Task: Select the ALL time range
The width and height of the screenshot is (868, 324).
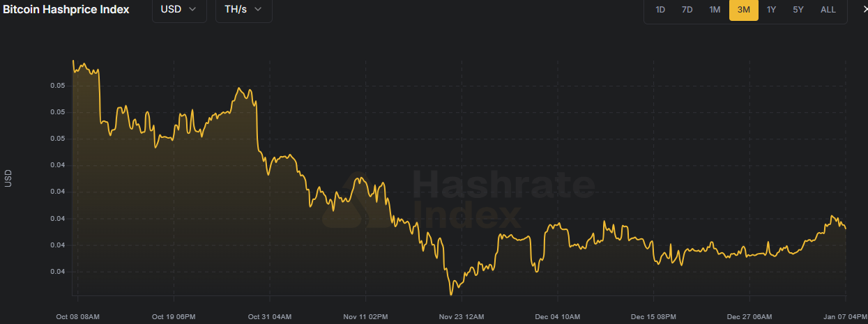Action: pos(828,10)
